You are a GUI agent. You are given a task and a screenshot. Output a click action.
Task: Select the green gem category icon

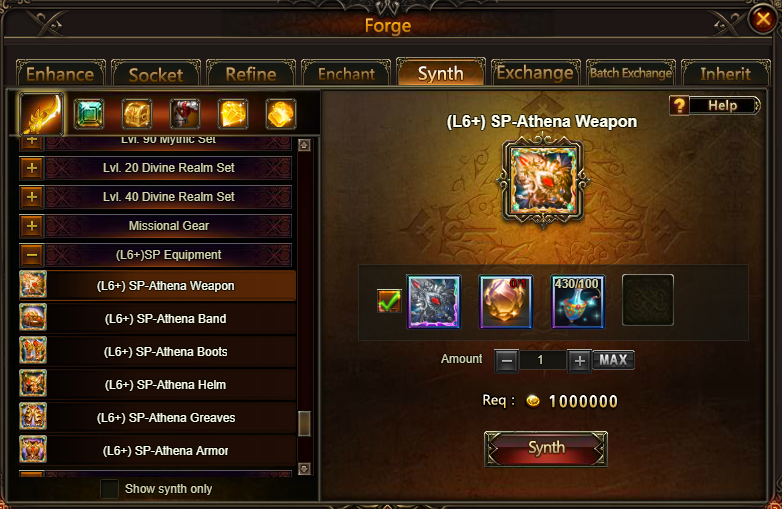click(x=89, y=114)
